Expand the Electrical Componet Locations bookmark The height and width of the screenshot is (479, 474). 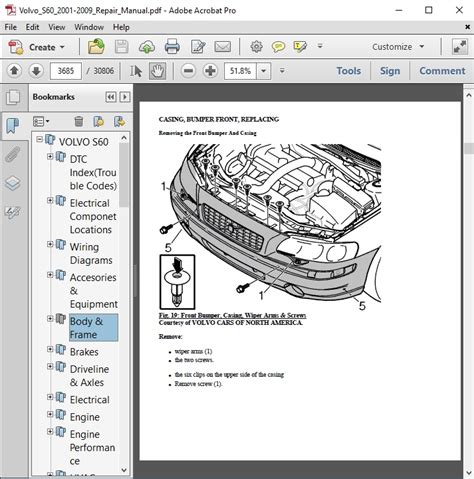pyautogui.click(x=50, y=200)
